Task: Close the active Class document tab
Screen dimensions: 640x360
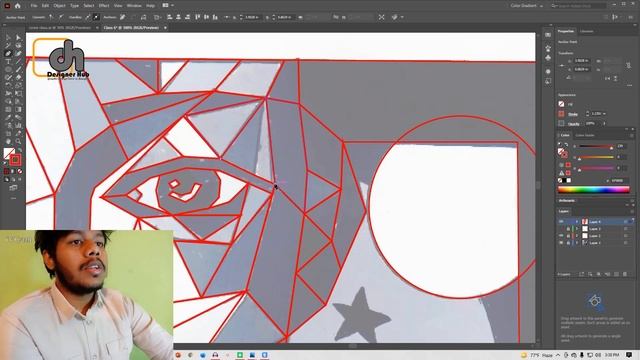Action: coord(165,28)
